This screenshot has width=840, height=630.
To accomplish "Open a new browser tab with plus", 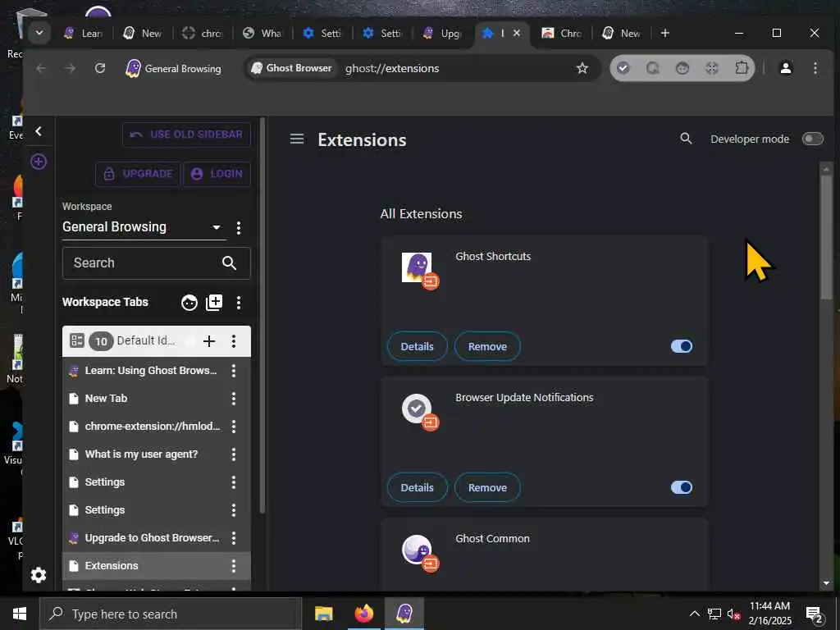I will 664,33.
